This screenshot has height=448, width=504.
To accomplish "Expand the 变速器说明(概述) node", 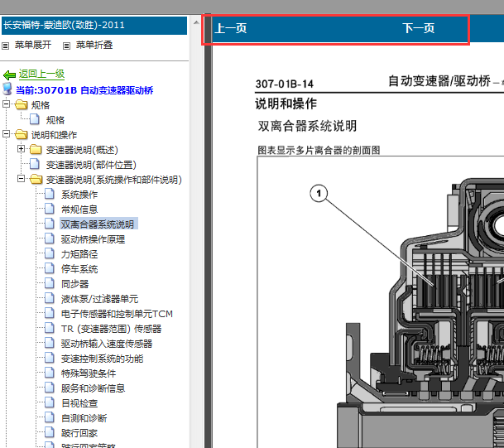I will tap(21, 148).
